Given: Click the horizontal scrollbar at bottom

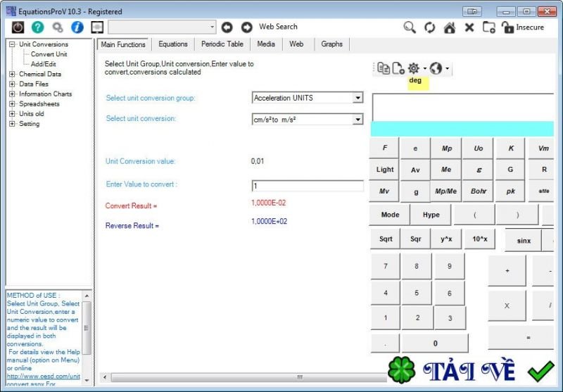Looking at the screenshot, I should point(248,377).
